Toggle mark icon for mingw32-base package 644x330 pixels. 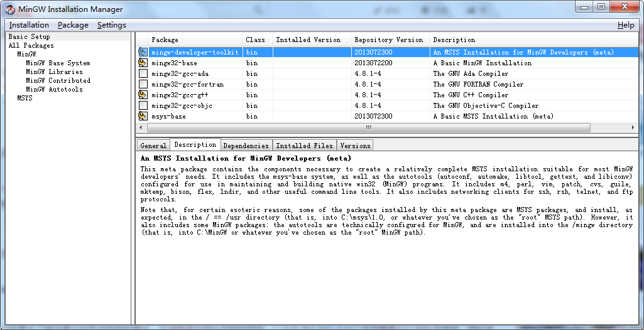[x=143, y=63]
